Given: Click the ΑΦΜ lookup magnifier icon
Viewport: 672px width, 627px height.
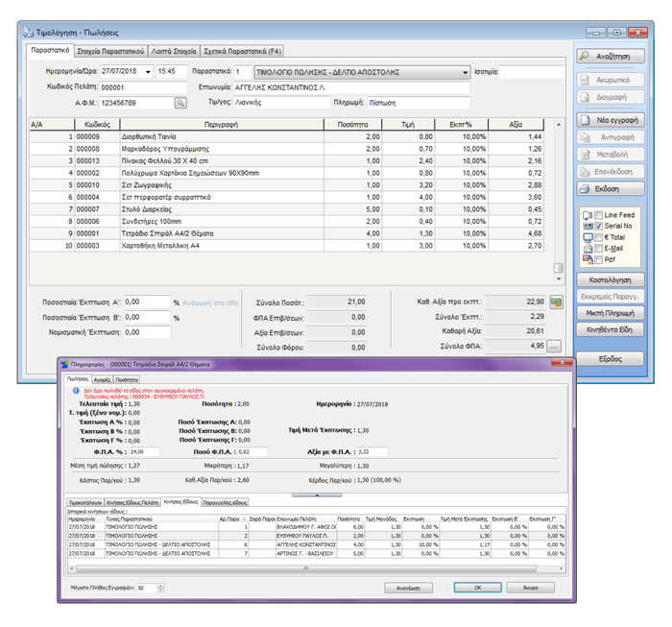Looking at the screenshot, I should pos(180,102).
